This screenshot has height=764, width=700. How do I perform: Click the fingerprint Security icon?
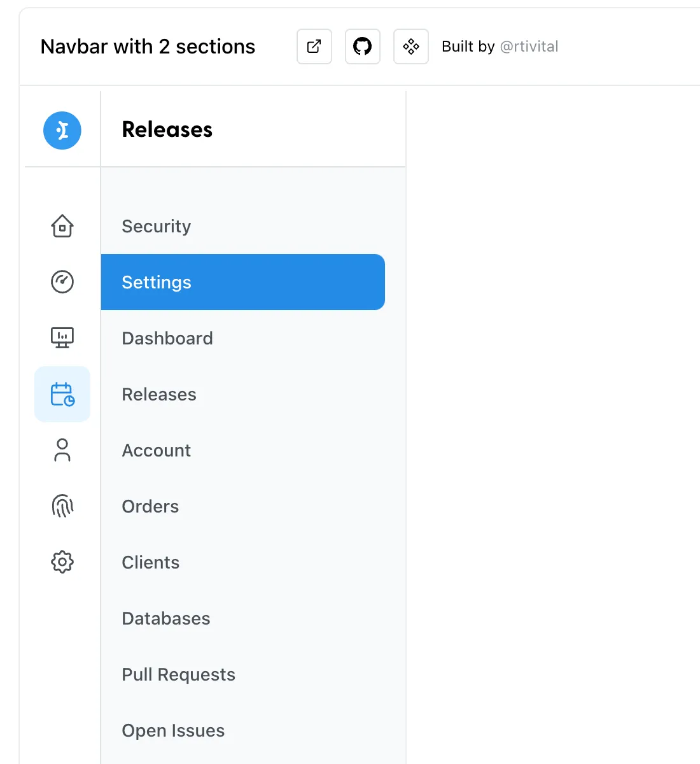click(x=62, y=506)
